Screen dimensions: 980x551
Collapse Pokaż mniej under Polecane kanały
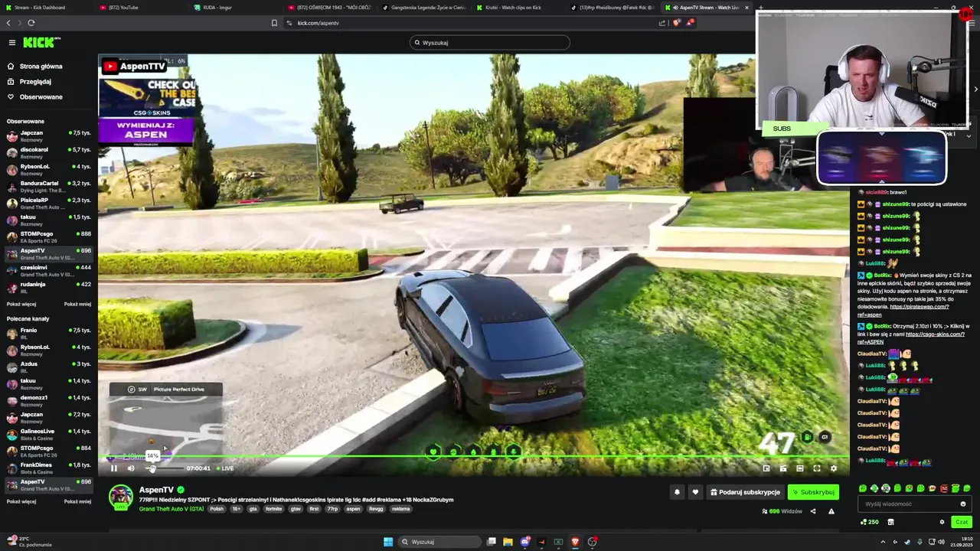pyautogui.click(x=77, y=501)
